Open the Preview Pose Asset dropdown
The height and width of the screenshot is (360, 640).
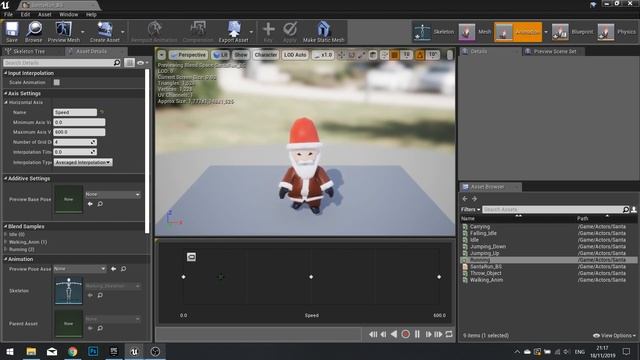pos(80,269)
